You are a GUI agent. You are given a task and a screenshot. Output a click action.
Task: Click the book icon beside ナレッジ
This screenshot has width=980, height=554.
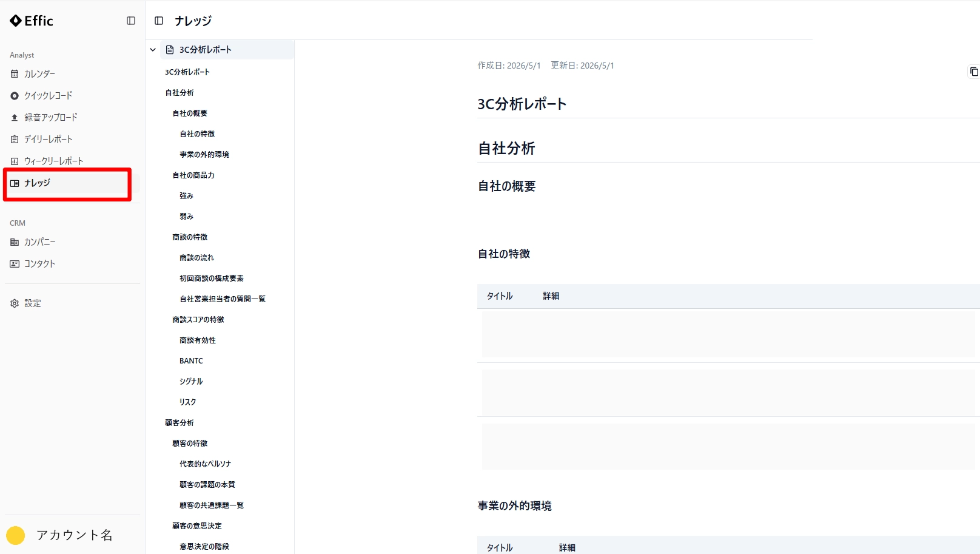(x=15, y=183)
